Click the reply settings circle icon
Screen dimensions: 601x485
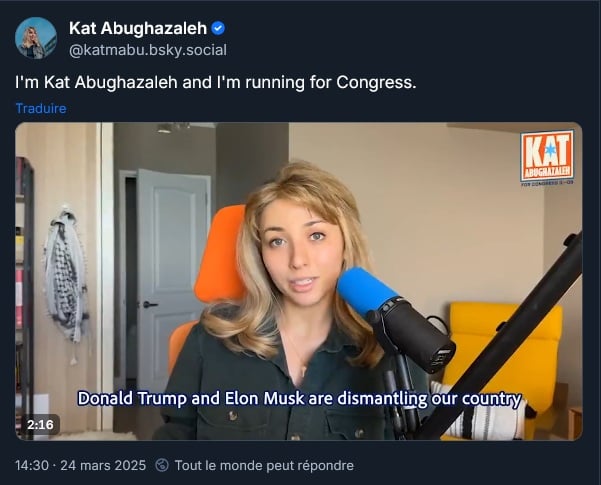pyautogui.click(x=162, y=465)
